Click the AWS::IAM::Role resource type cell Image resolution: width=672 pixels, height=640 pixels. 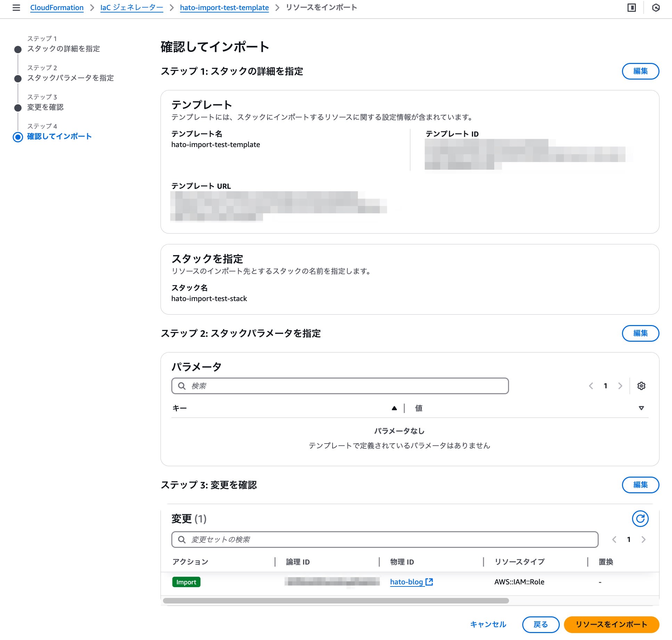tap(519, 582)
